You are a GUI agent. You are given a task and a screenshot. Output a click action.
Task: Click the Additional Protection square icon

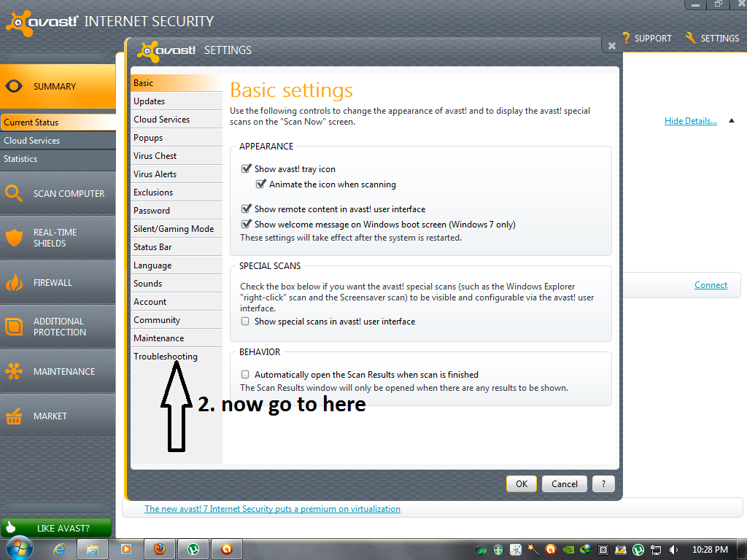pos(14,327)
